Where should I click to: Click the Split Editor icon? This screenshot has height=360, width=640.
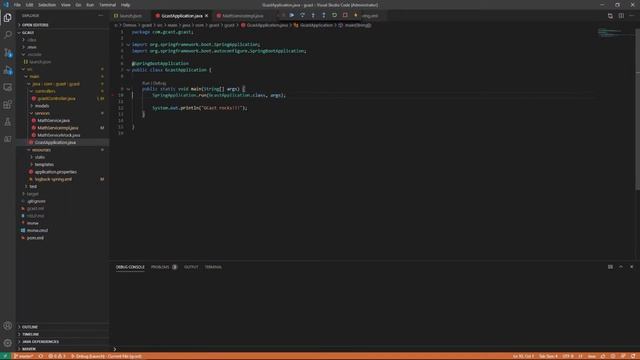[621, 16]
